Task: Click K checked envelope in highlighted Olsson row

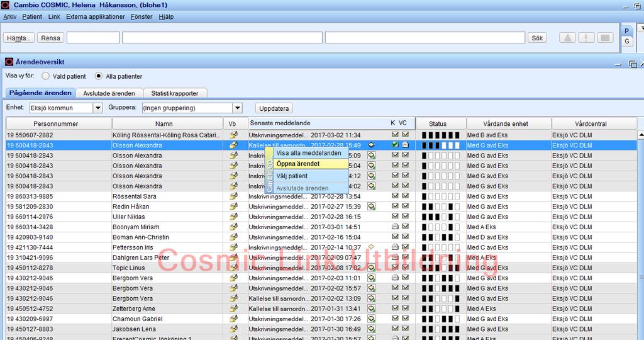Action: click(395, 145)
